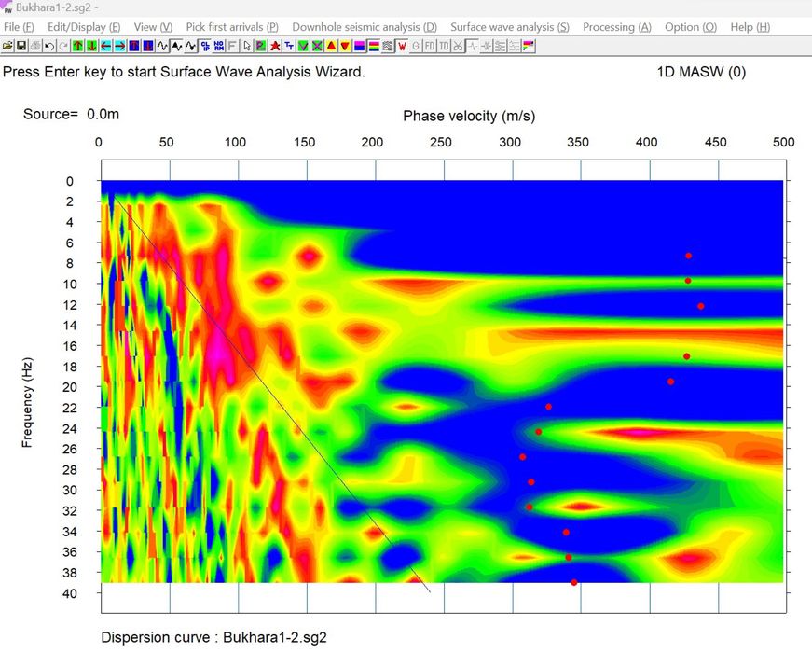Image resolution: width=812 pixels, height=653 pixels.
Task: Click the red down-triangle on yellow icon
Action: [346, 46]
